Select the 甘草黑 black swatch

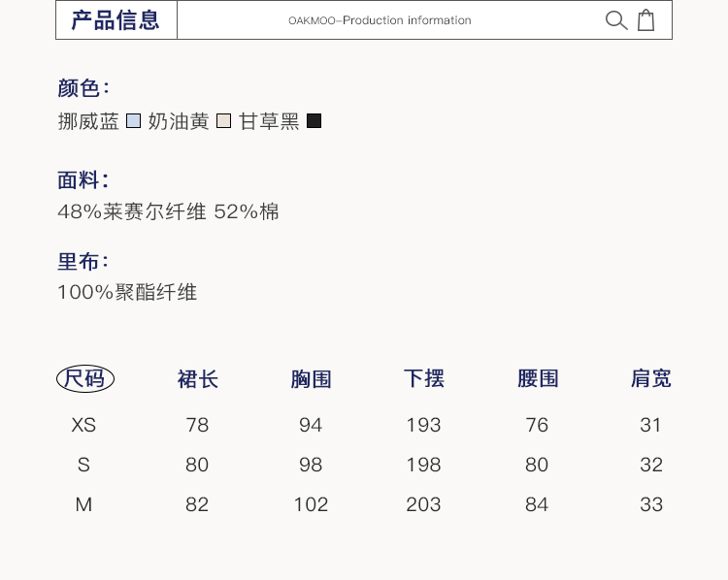tap(314, 121)
